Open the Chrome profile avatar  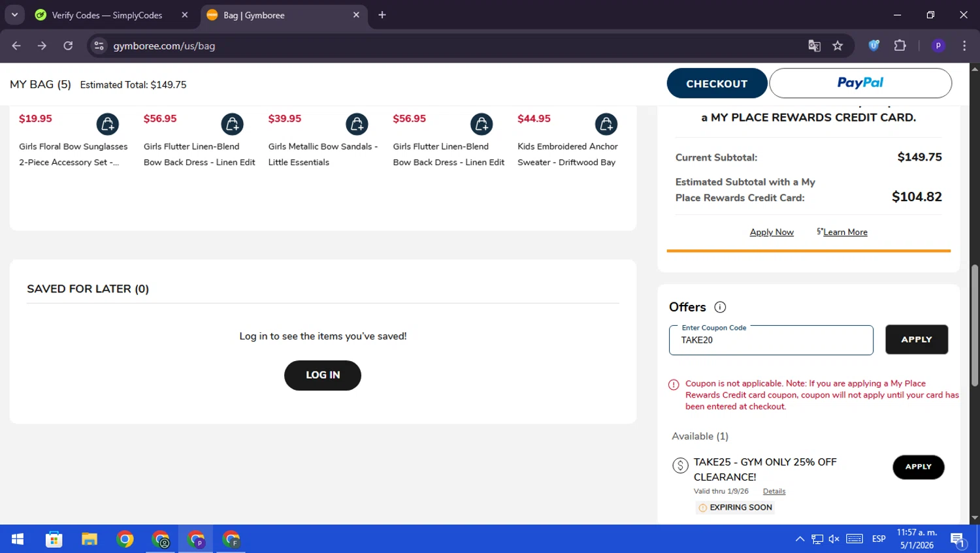938,46
